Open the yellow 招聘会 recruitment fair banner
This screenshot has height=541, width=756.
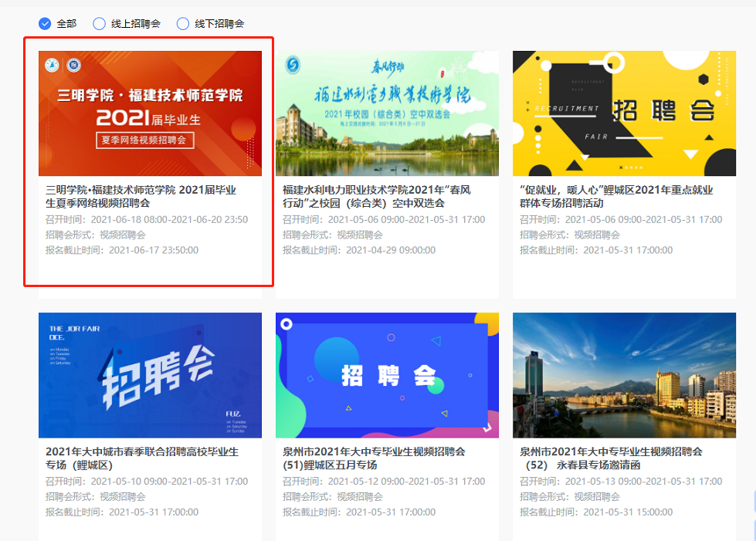(624, 113)
